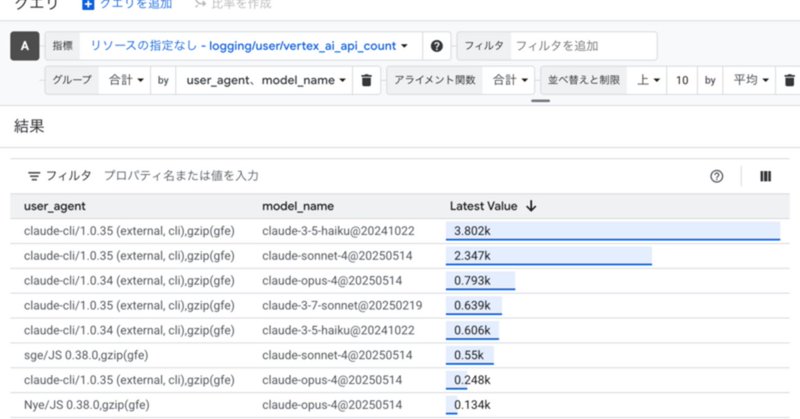Select the Nye/JS 0.38.0,gzip(gfe) user agent cell
800x419 pixels.
coord(86,405)
